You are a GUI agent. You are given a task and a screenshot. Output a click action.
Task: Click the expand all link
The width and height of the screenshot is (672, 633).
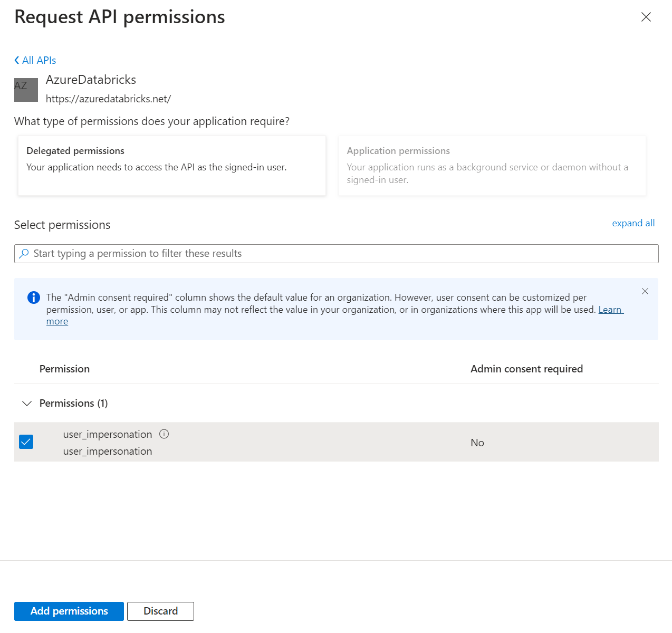pos(633,223)
